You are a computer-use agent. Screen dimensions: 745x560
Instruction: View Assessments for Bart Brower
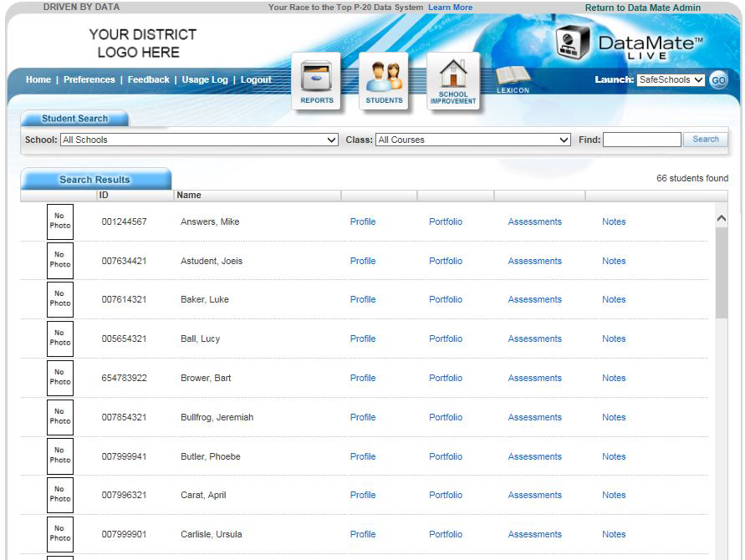tap(534, 378)
